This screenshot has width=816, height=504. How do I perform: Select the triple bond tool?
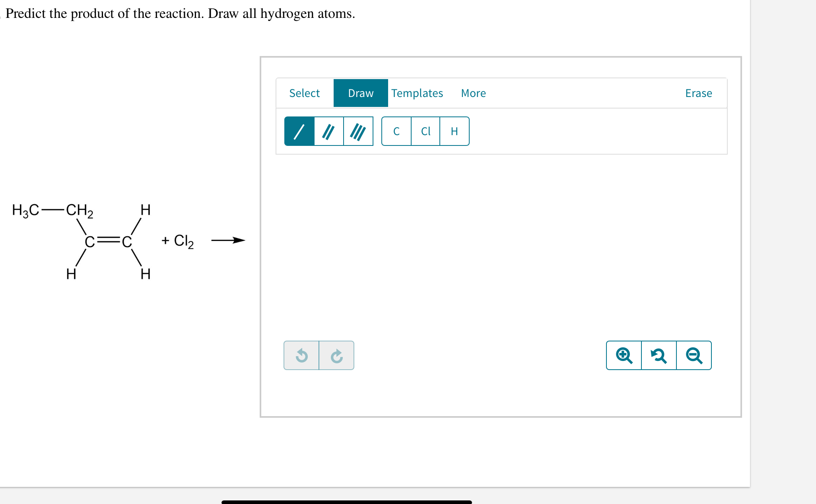357,131
